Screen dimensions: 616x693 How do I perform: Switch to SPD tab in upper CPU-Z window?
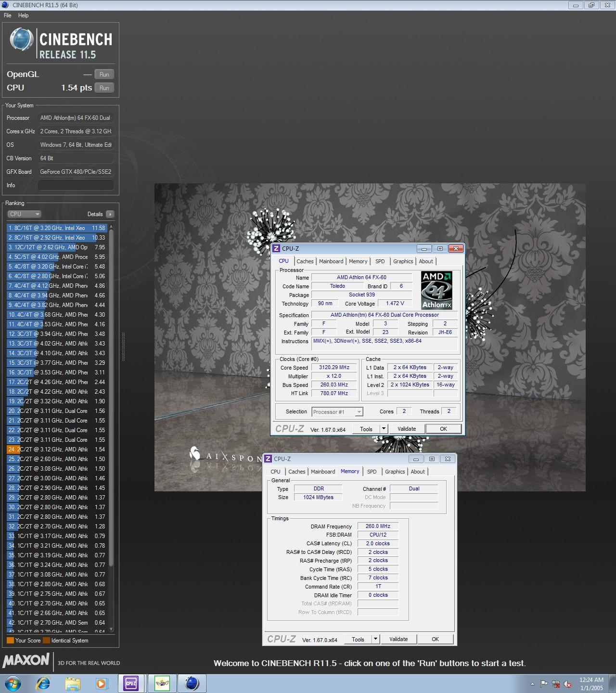380,261
